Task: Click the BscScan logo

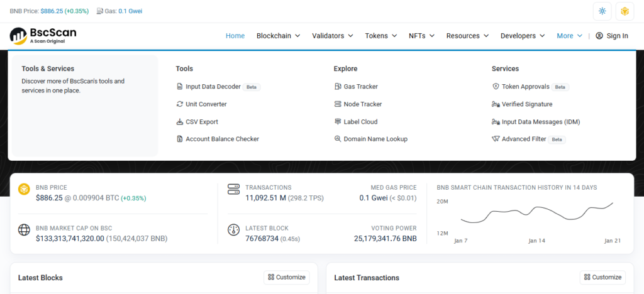Action: tap(43, 36)
